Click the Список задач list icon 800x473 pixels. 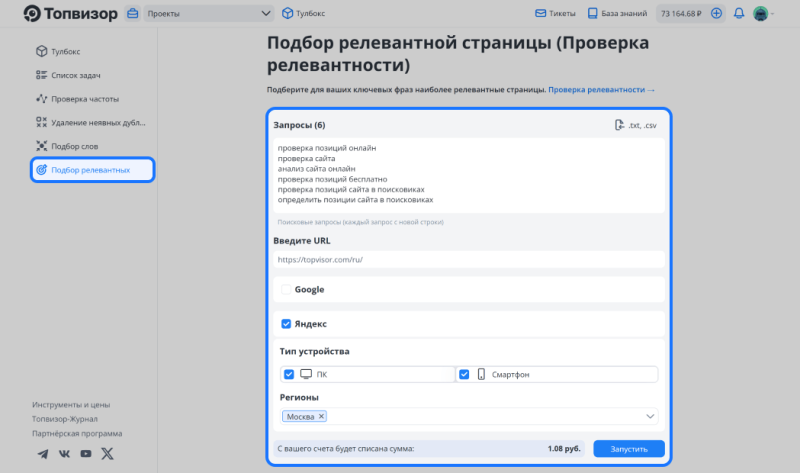(x=41, y=75)
